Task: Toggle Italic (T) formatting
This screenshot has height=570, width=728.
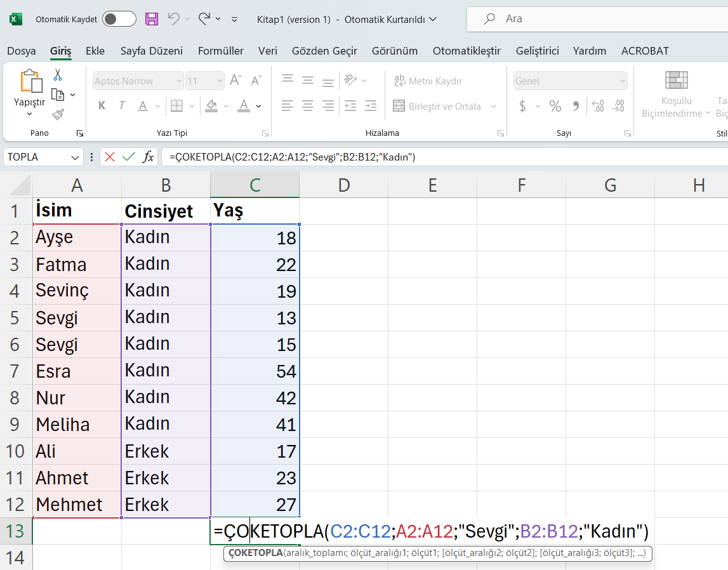Action: pyautogui.click(x=122, y=106)
